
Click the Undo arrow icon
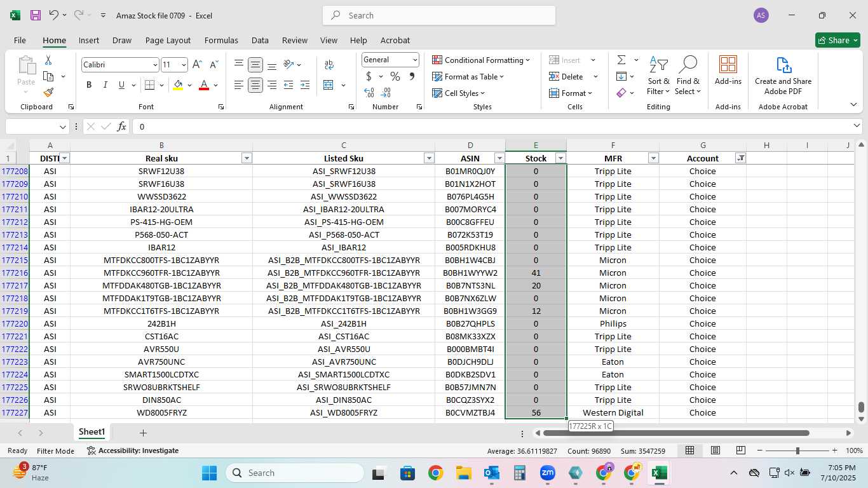pyautogui.click(x=54, y=15)
